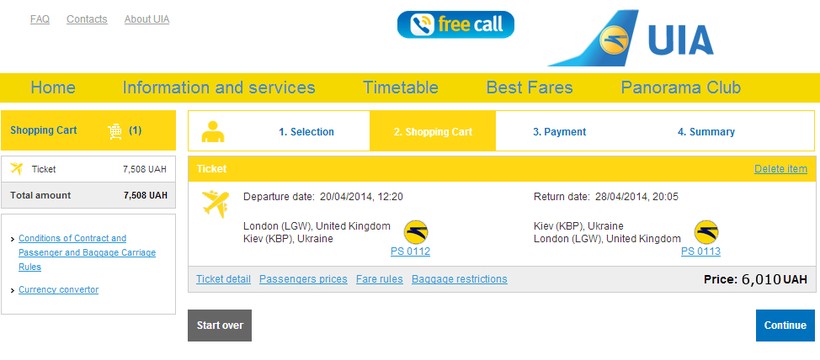The width and height of the screenshot is (820, 360).
Task: Open the Currency convertor link
Action: coord(59,289)
